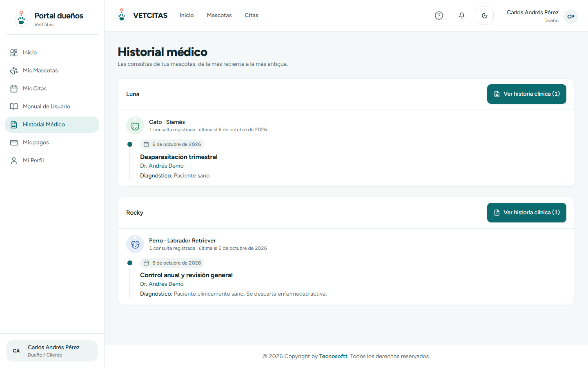Click the CP user avatar in header
The image size is (588, 368).
point(571,17)
